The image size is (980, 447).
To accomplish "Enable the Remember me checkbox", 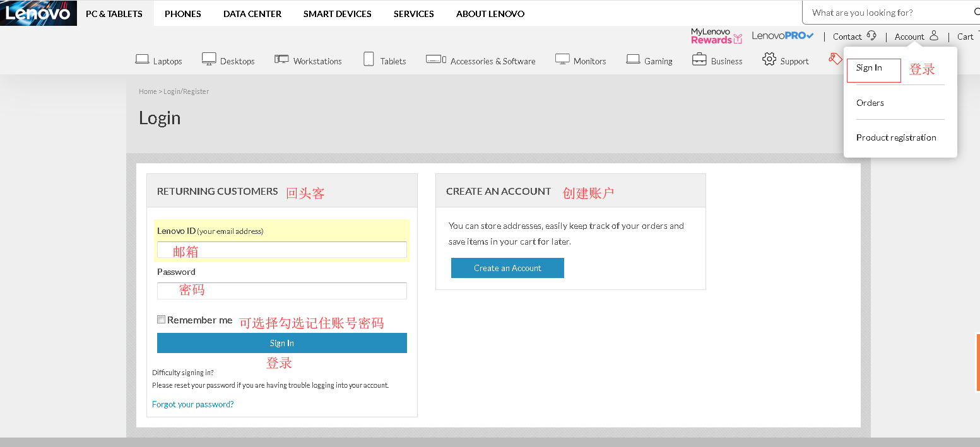I will 162,320.
